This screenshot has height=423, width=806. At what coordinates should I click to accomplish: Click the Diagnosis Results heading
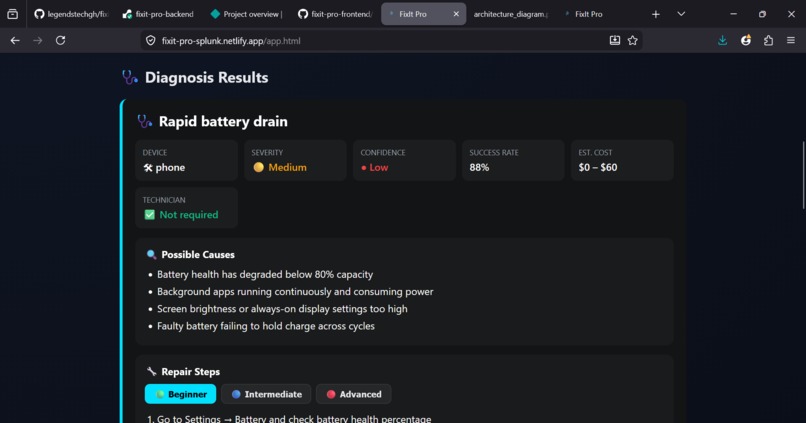[x=206, y=78]
